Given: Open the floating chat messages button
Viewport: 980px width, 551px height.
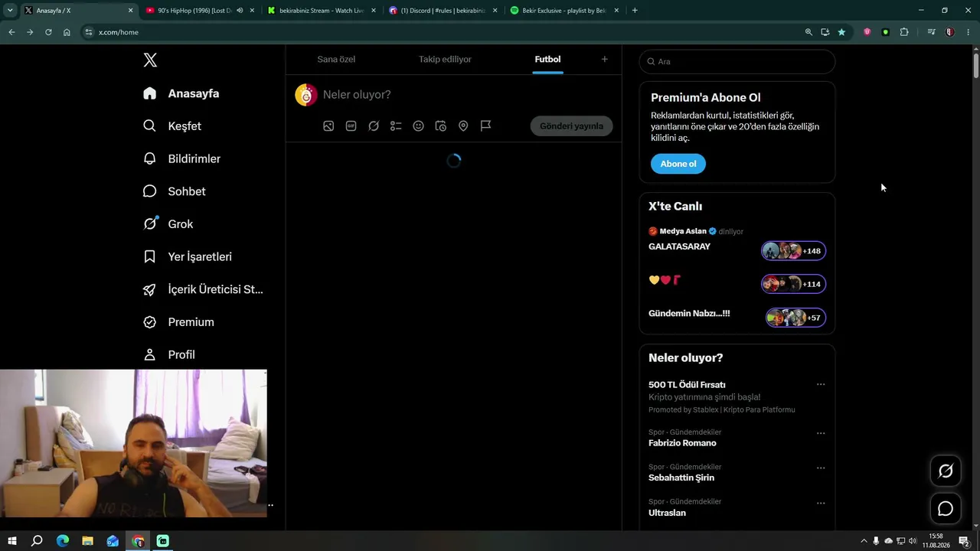Looking at the screenshot, I should (x=946, y=509).
